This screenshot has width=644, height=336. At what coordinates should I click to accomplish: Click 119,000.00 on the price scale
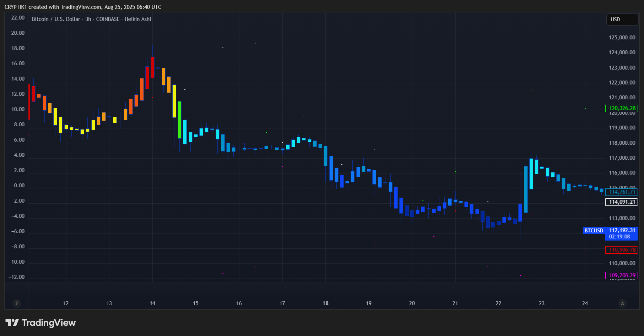pos(622,128)
